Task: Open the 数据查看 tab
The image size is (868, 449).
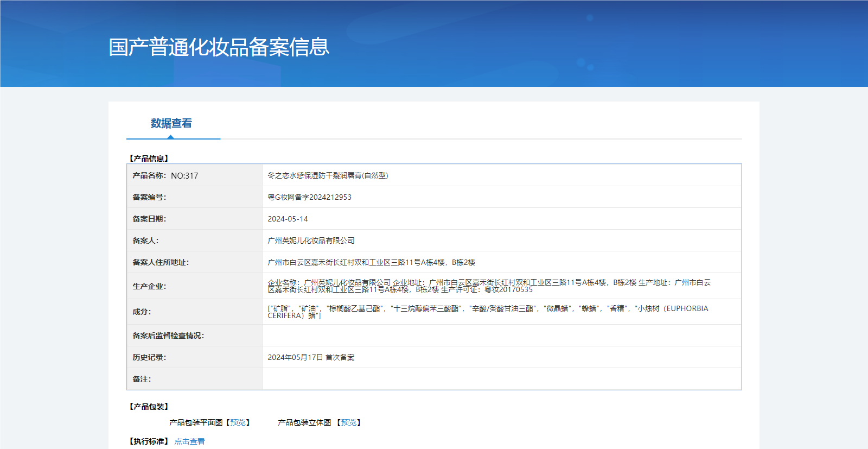Action: coord(171,123)
